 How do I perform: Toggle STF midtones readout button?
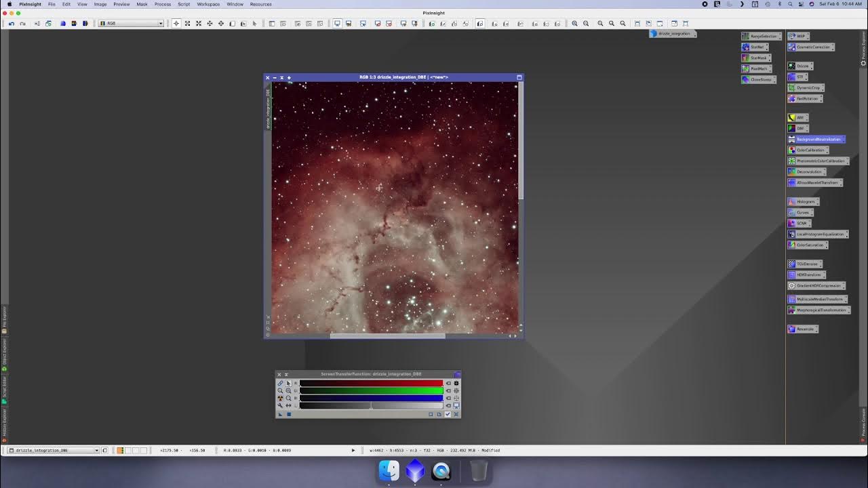456,390
